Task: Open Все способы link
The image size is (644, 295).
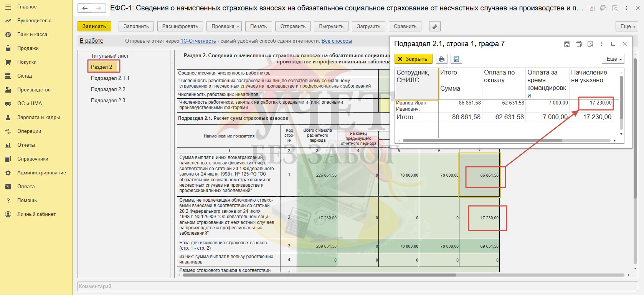Action: [x=337, y=41]
